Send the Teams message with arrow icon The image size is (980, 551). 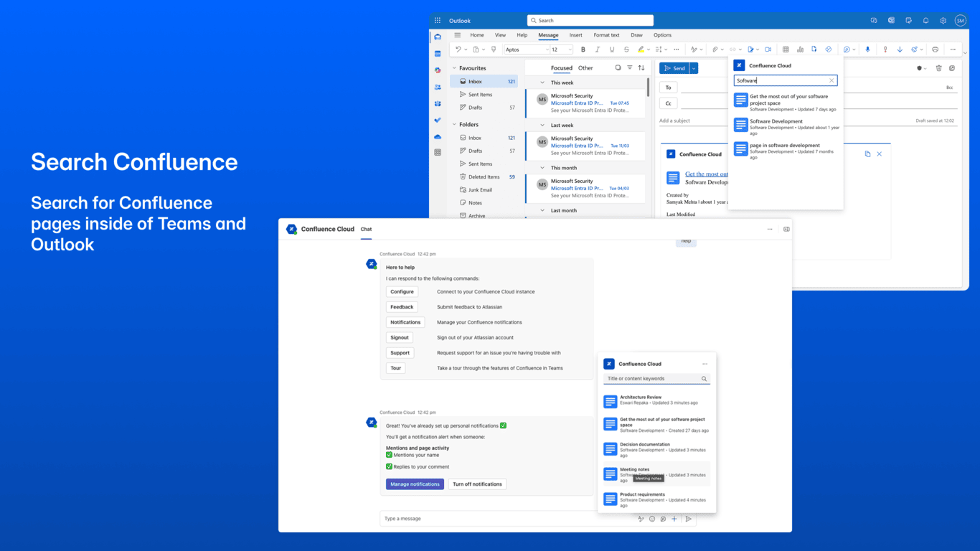pos(689,519)
